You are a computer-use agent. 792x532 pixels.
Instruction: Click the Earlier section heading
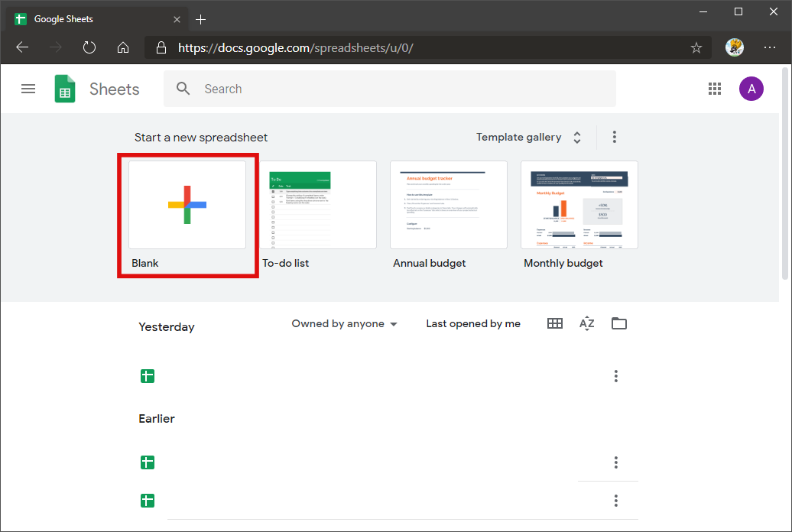point(157,419)
